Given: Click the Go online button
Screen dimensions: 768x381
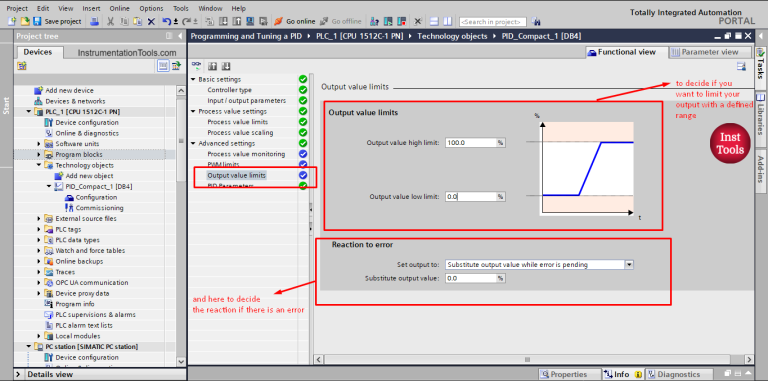Looking at the screenshot, I should tap(294, 22).
